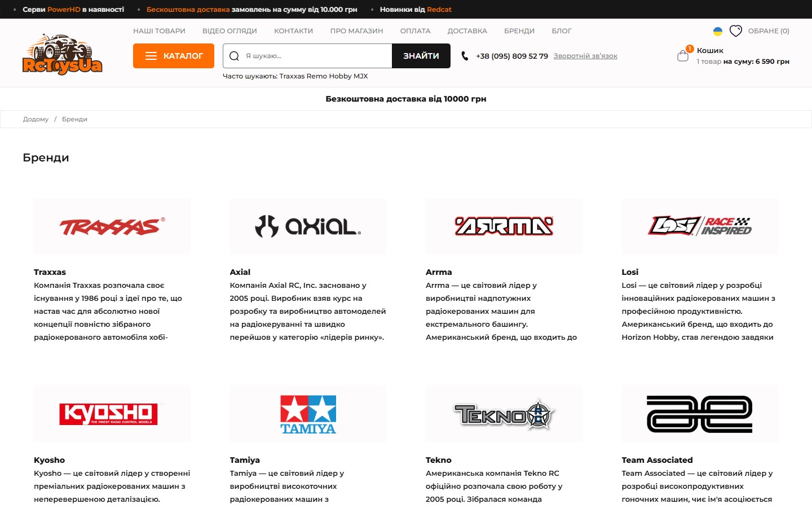
Task: Click the Kyosho brand name heading
Action: 49,460
